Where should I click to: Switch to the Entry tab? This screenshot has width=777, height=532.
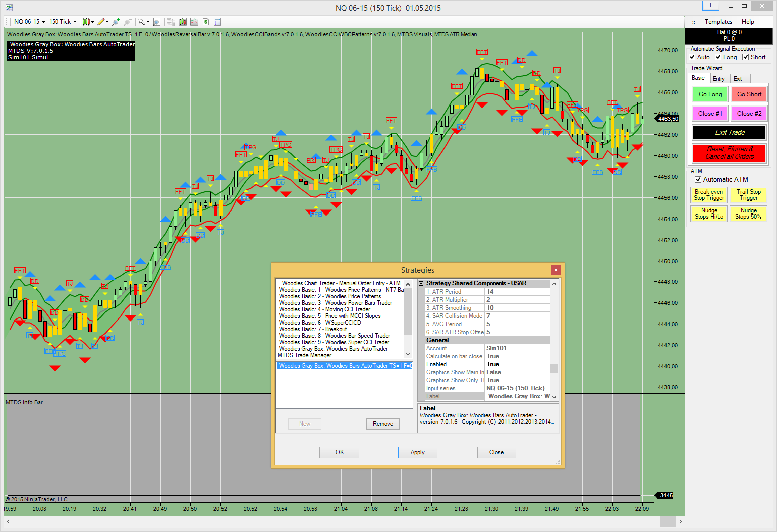pos(719,79)
